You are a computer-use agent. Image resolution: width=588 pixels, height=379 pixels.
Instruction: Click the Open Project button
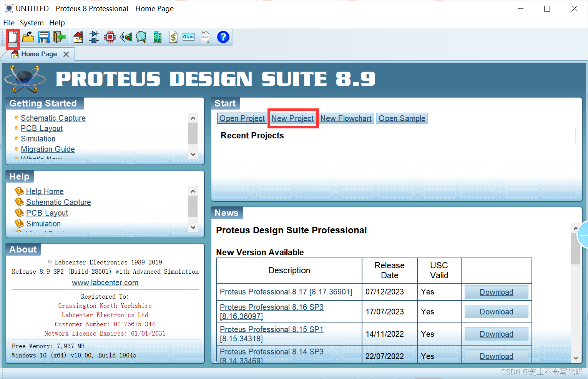pyautogui.click(x=242, y=118)
